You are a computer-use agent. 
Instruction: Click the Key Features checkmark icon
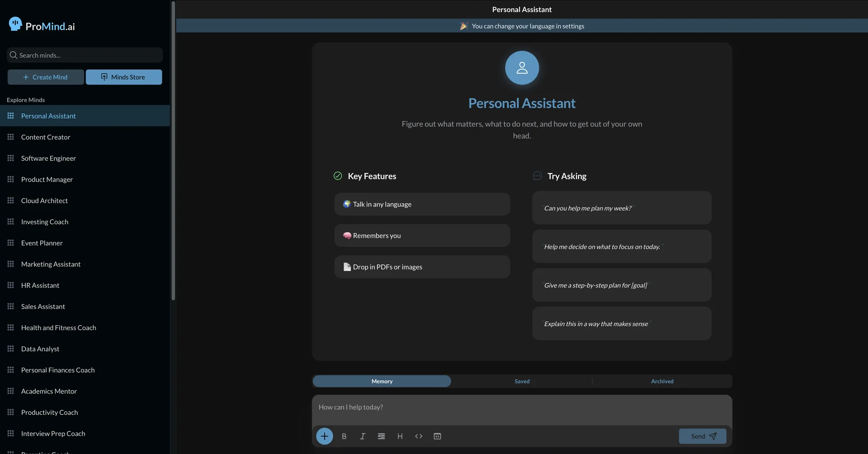pos(338,176)
